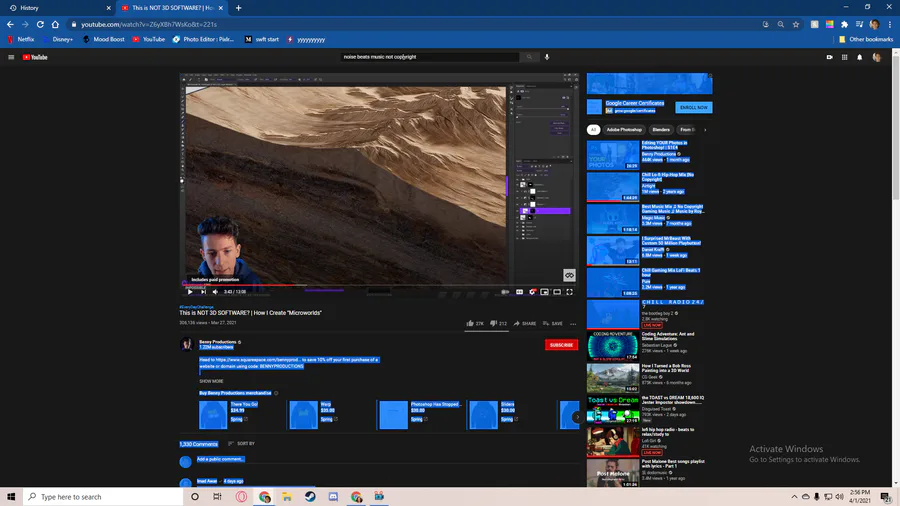The width and height of the screenshot is (900, 506).
Task: Switch to theater mode view
Action: 557,292
